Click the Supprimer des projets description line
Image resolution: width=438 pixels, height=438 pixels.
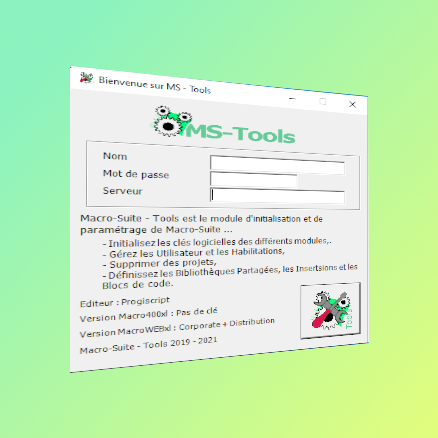tap(160, 264)
